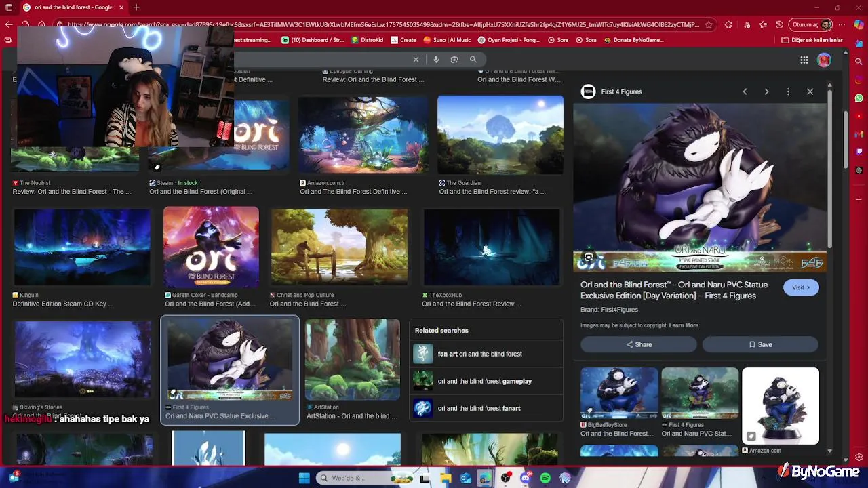Open Discord from the taskbar
This screenshot has height=488, width=868.
(x=526, y=479)
